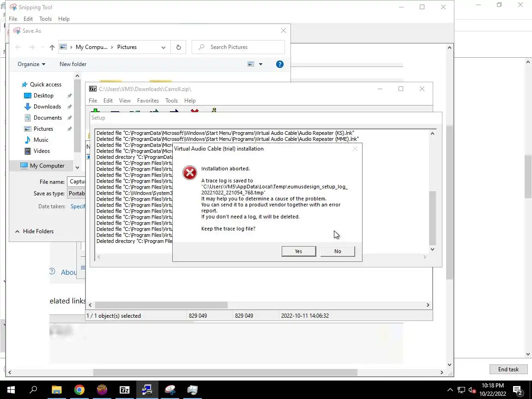This screenshot has height=399, width=532.
Task: Switch to Snipping Tool taskbar icon
Action: (170, 390)
